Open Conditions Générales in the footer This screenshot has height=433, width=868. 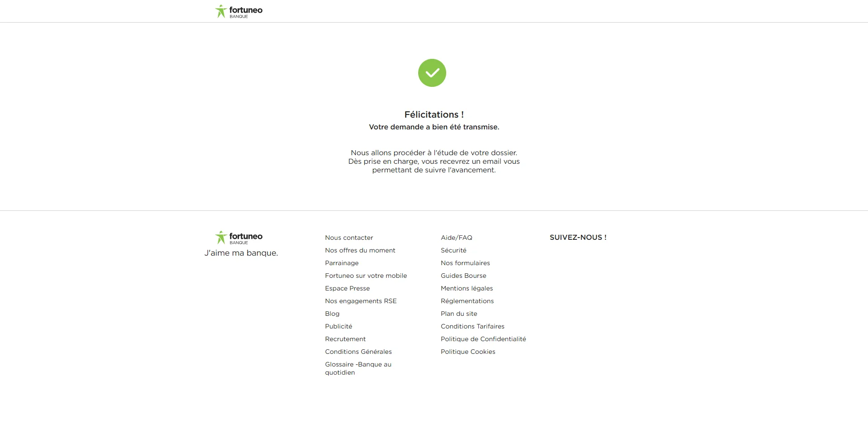click(359, 352)
